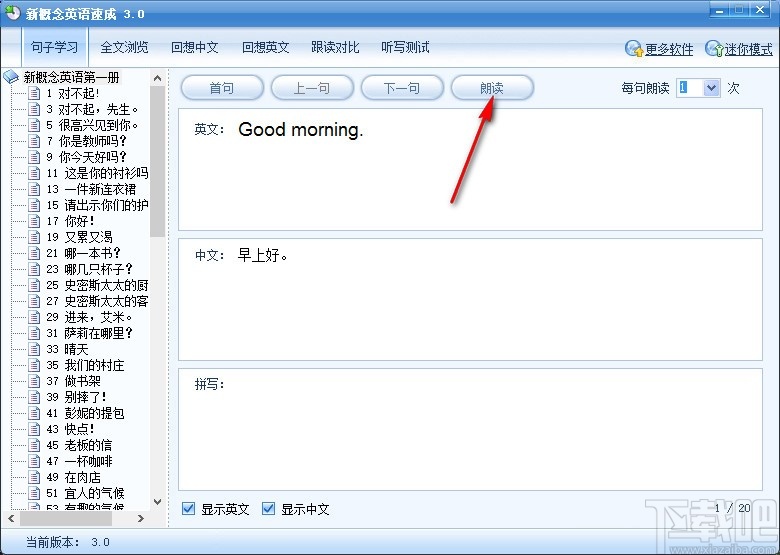Viewport: 780px width, 555px height.
Task: Click the document icon beside 33 晴天
Action: (x=34, y=349)
